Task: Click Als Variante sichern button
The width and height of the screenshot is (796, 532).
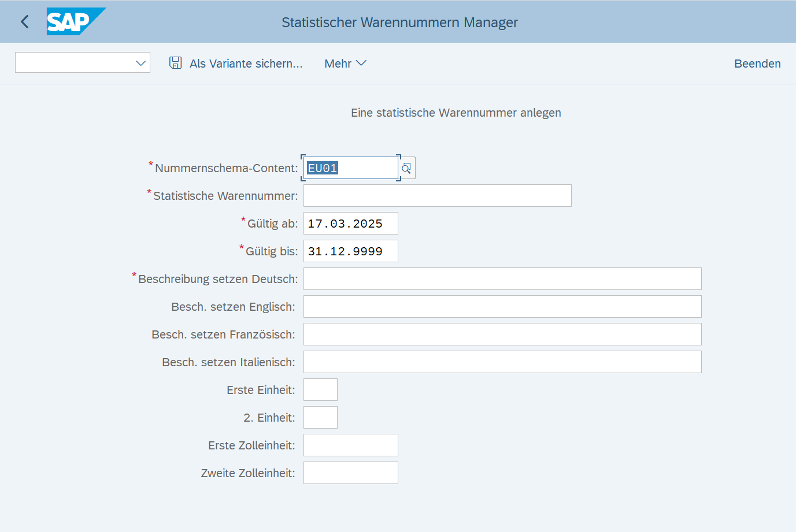Action: coord(236,63)
